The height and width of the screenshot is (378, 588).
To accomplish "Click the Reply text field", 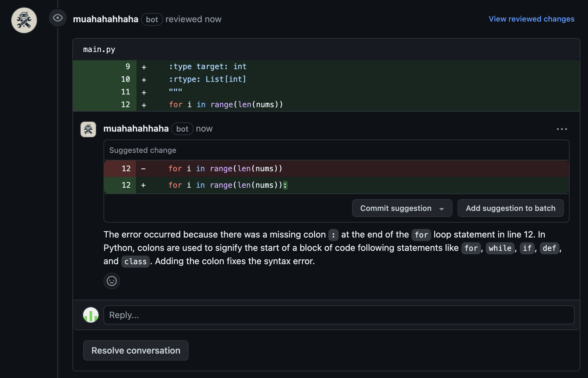I will (x=339, y=315).
